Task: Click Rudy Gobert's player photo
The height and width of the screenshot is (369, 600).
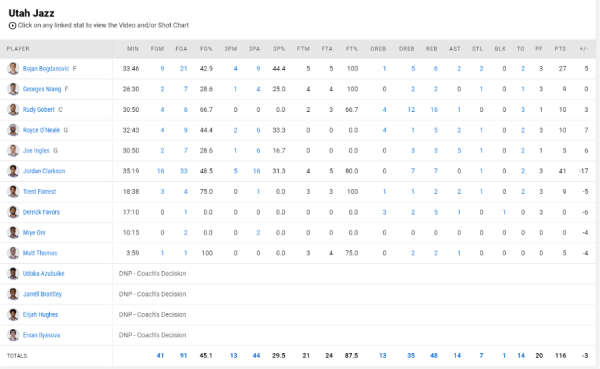Action: pos(13,109)
